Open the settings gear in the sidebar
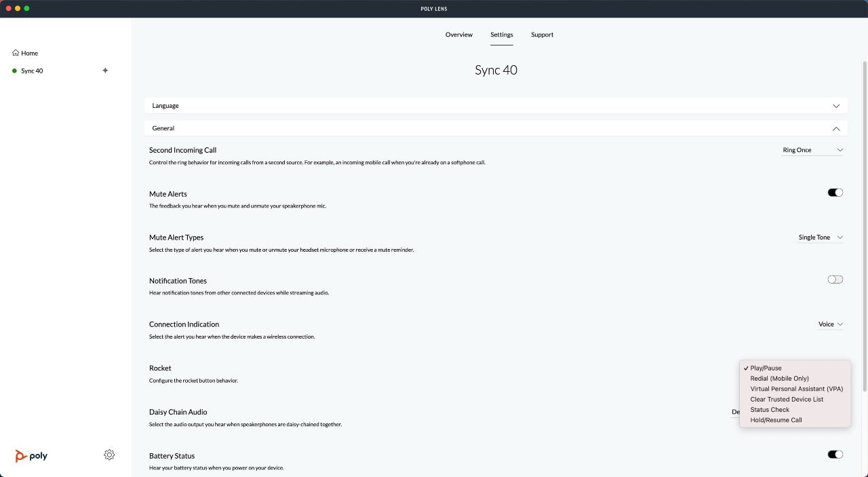The image size is (868, 477). click(109, 455)
